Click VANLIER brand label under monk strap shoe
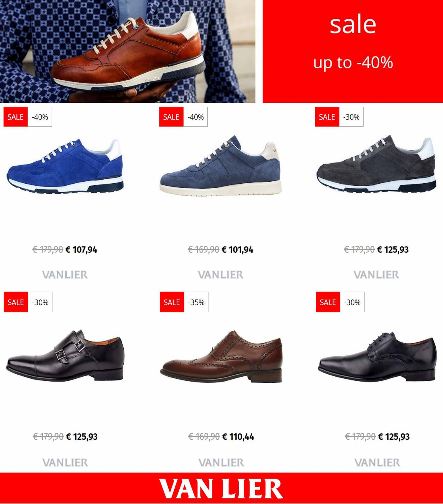 pos(65,462)
